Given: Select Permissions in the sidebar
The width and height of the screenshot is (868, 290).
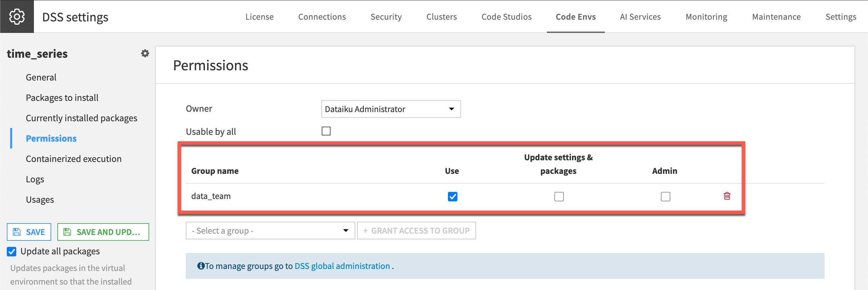Looking at the screenshot, I should (51, 139).
